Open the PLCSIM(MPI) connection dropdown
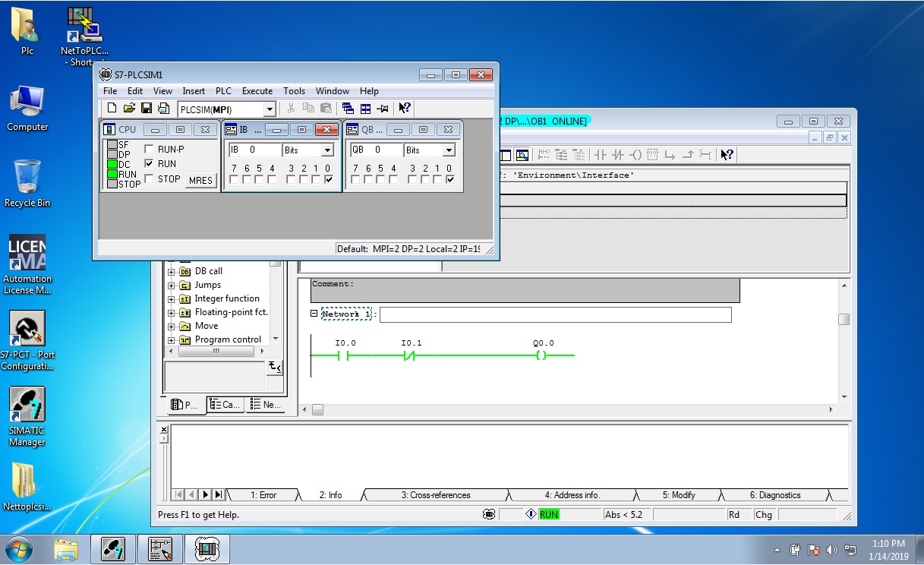Image resolution: width=924 pixels, height=565 pixels. [x=269, y=109]
